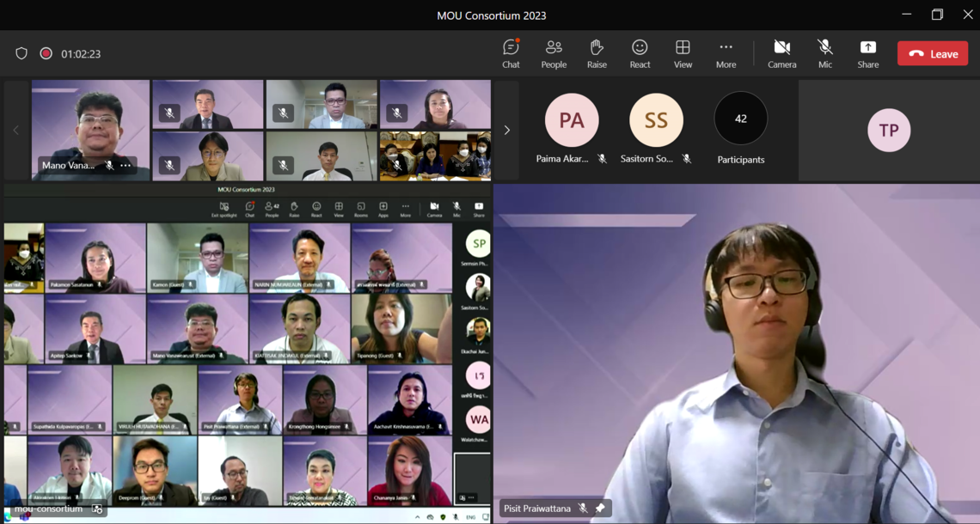Image resolution: width=980 pixels, height=524 pixels.
Task: Open the React emoji menu
Action: pyautogui.click(x=640, y=53)
